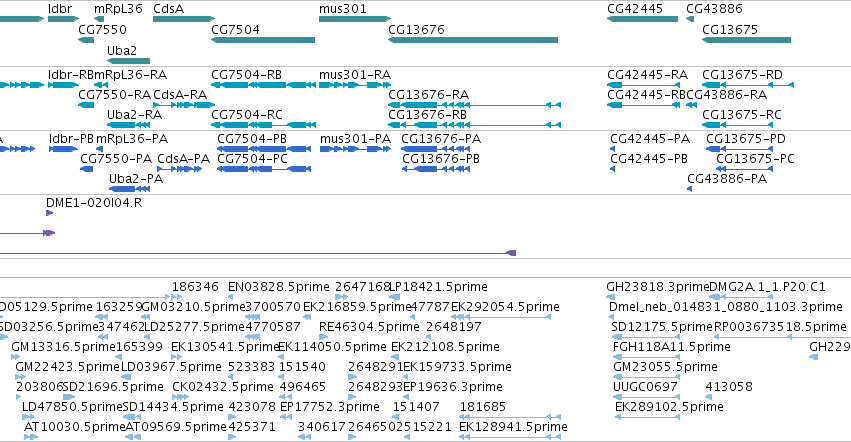Select the CG13676-RB transcript
851x442 pixels.
(x=474, y=125)
